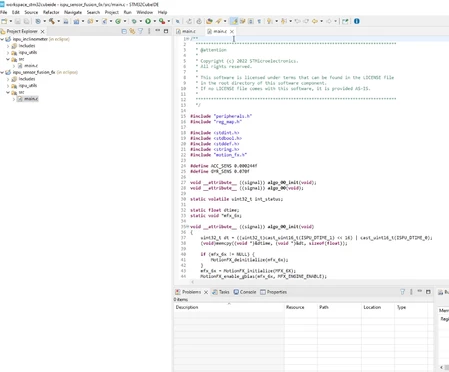
Task: Collapse the ispu_inclinometer project
Action: pyautogui.click(x=2, y=39)
